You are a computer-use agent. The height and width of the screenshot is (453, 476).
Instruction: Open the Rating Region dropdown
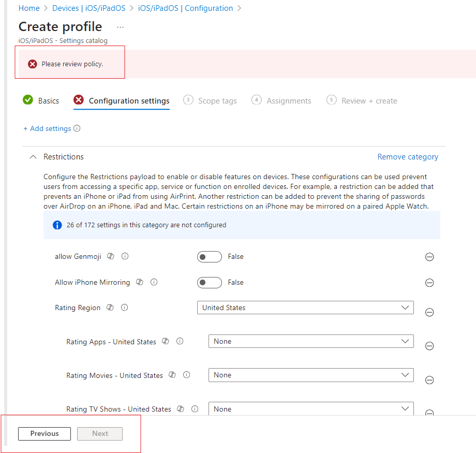(x=305, y=307)
